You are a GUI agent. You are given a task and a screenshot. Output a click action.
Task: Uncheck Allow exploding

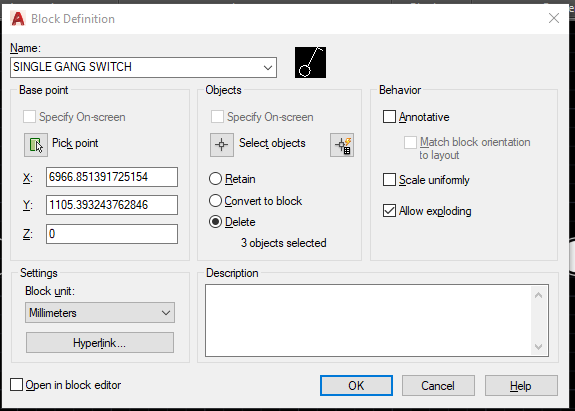pos(389,211)
